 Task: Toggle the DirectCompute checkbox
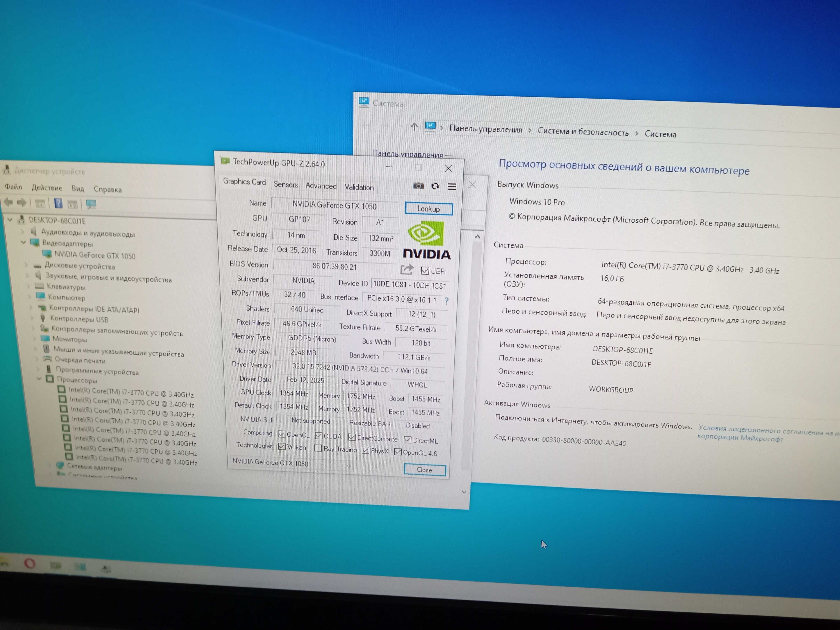[x=352, y=437]
